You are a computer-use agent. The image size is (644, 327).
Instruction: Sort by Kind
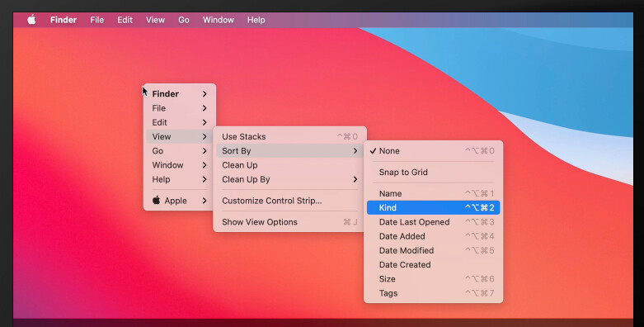tap(433, 208)
